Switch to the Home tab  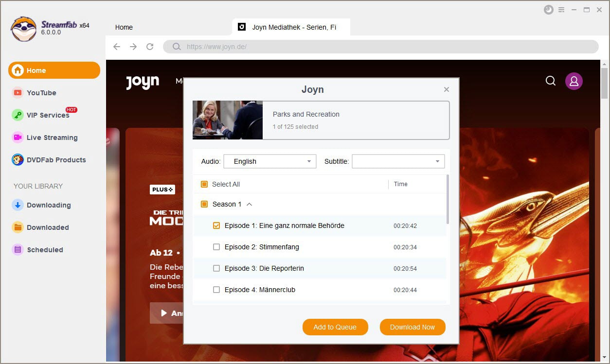(x=124, y=27)
